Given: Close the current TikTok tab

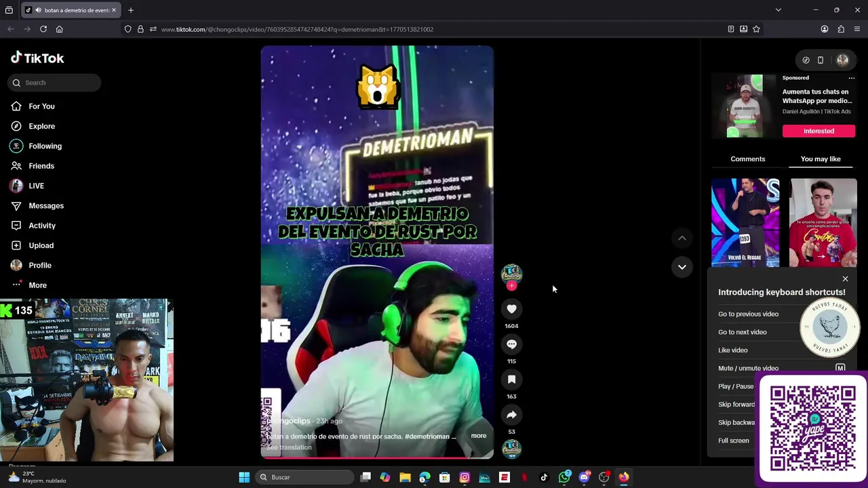Looking at the screenshot, I should point(114,10).
